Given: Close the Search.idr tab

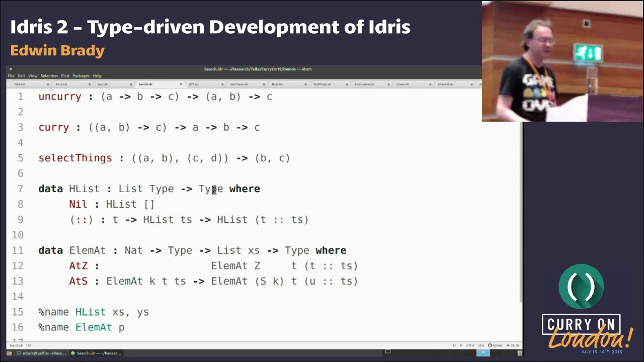Looking at the screenshot, I should point(181,84).
